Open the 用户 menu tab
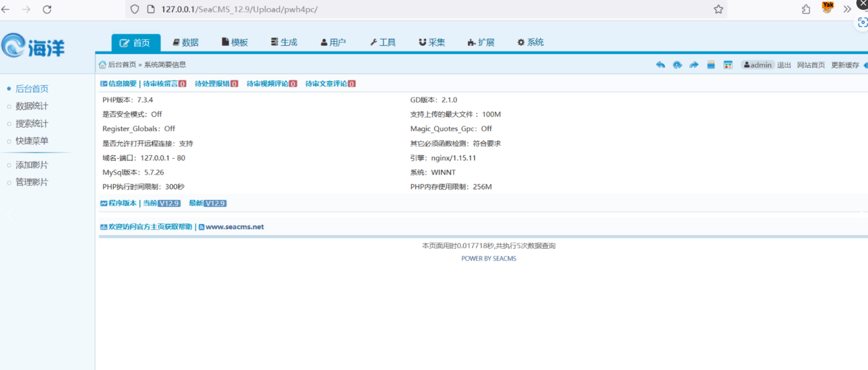Viewport: 868px width, 370px height. coord(333,42)
